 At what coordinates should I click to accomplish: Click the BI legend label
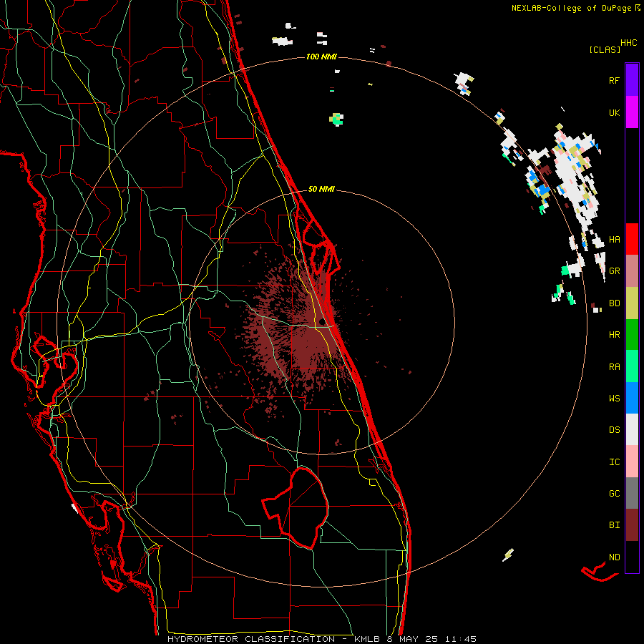pyautogui.click(x=614, y=525)
